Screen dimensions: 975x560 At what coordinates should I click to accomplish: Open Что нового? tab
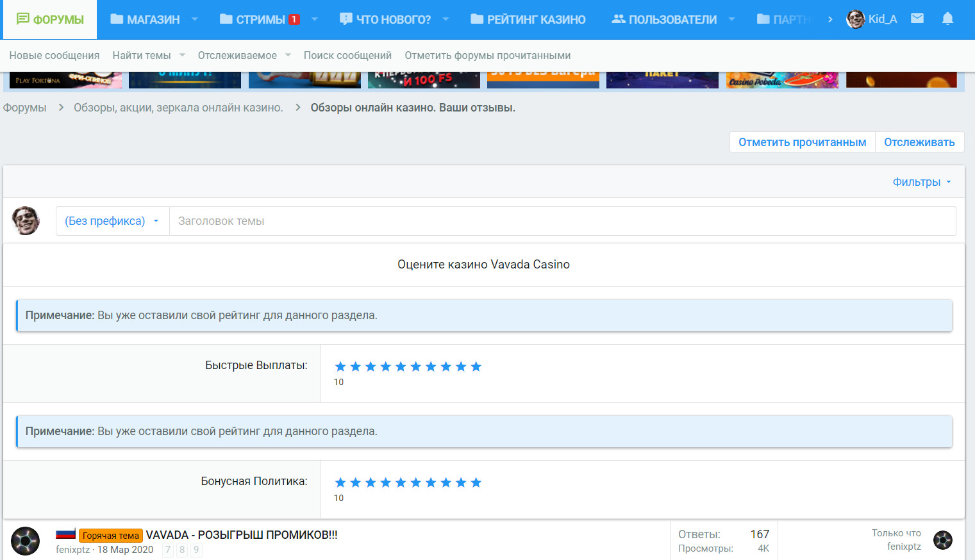coord(385,19)
